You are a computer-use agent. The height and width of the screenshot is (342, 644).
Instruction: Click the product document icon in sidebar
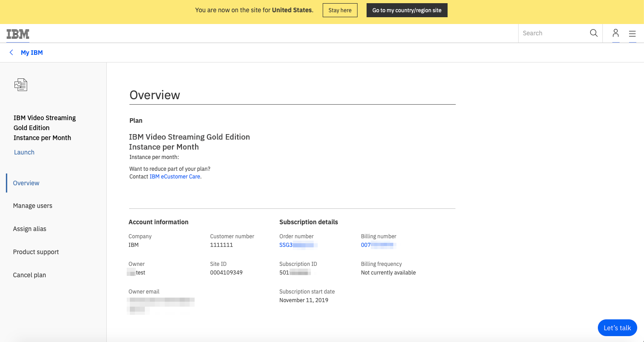click(x=21, y=85)
